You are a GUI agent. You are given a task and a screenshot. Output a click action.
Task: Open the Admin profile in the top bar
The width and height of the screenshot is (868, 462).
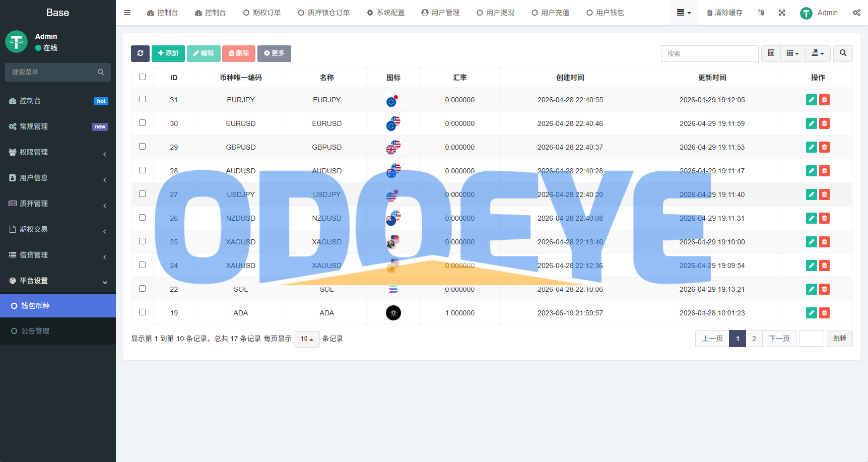[x=819, y=13]
